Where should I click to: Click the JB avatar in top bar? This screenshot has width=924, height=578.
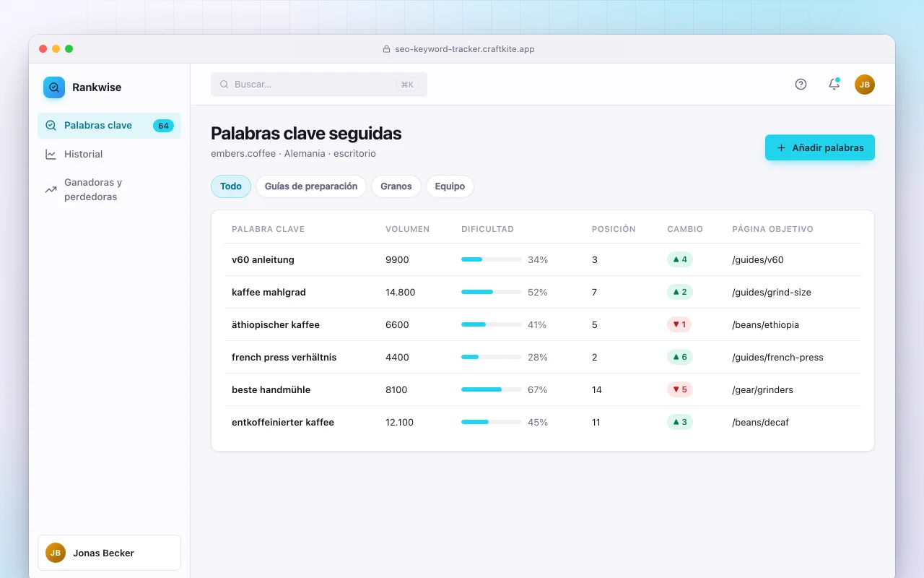[x=865, y=85]
